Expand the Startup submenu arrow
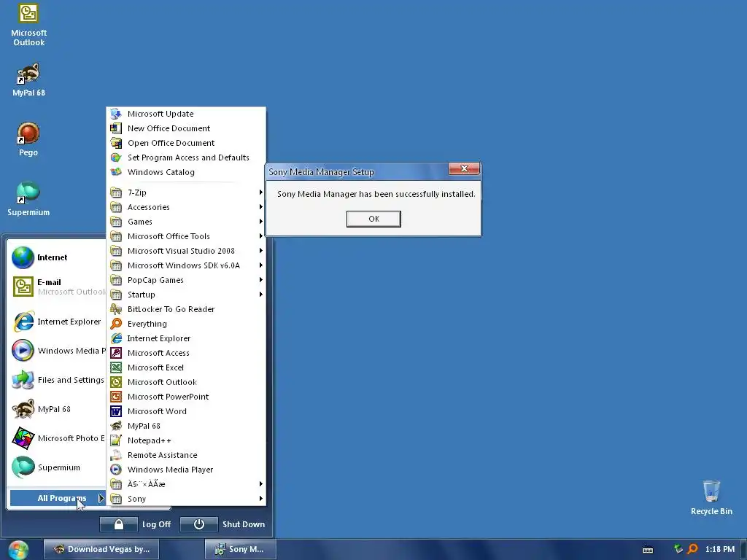 (260, 295)
